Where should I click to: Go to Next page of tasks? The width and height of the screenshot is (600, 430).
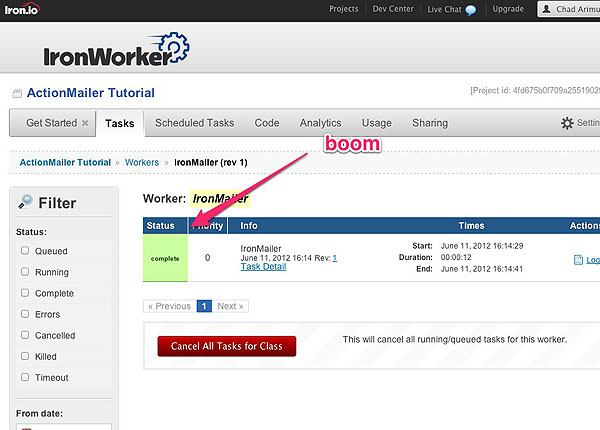pyautogui.click(x=230, y=306)
